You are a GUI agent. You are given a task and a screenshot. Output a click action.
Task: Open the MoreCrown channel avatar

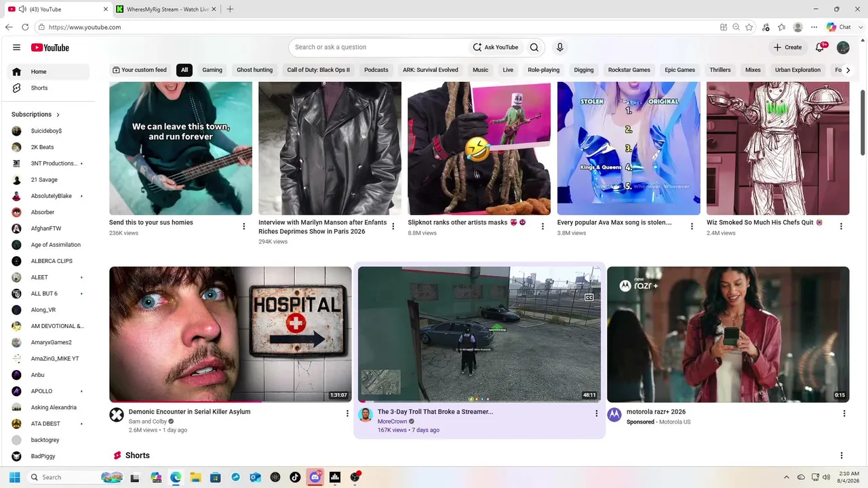[x=366, y=415]
